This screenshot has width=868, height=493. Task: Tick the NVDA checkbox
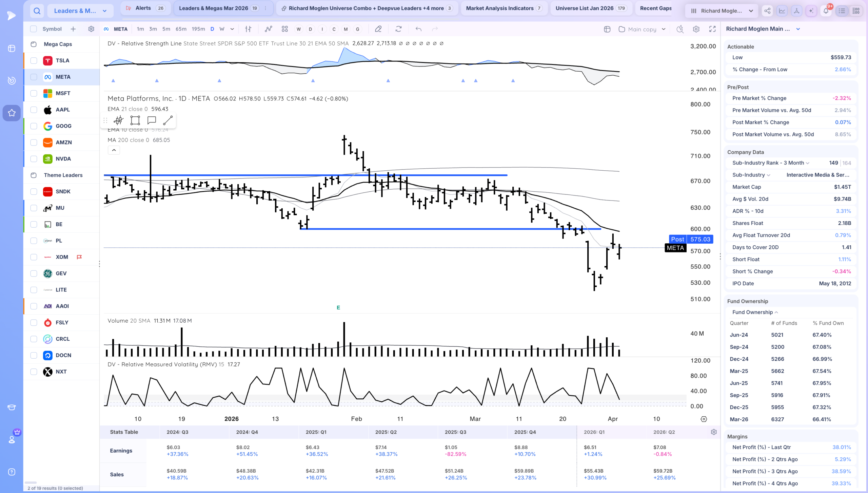pos(34,159)
